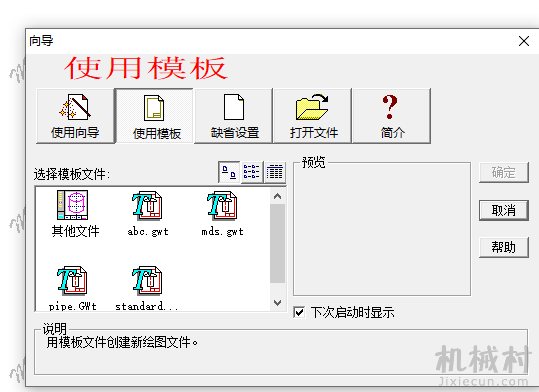Screen dimensions: 539x392
Task: Select the mds.gwt template file icon
Action: click(222, 206)
